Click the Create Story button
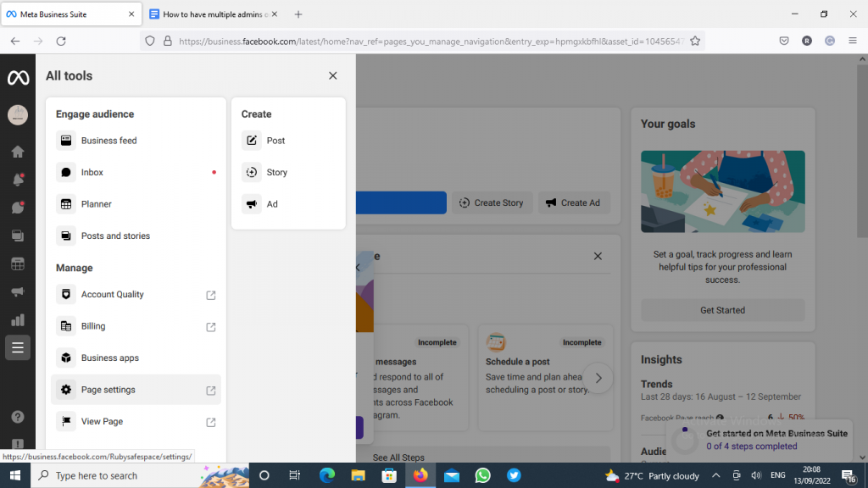 click(x=492, y=203)
